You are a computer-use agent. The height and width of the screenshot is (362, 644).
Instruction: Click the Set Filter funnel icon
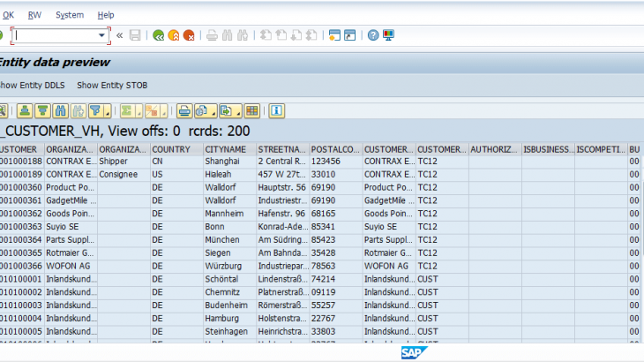(x=95, y=110)
